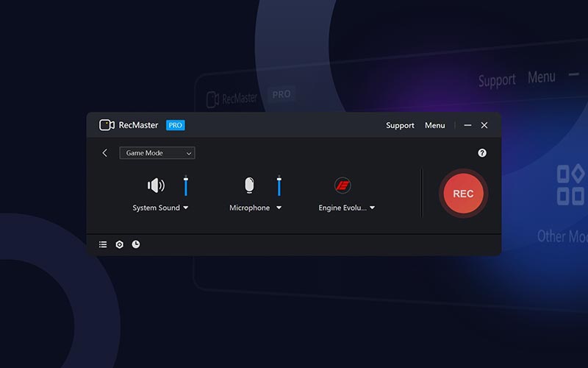Adjust the System Sound volume slider
The width and height of the screenshot is (588, 368).
[186, 185]
